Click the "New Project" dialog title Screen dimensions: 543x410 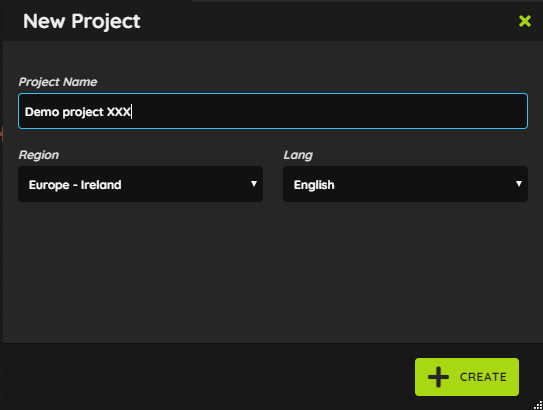(x=82, y=21)
